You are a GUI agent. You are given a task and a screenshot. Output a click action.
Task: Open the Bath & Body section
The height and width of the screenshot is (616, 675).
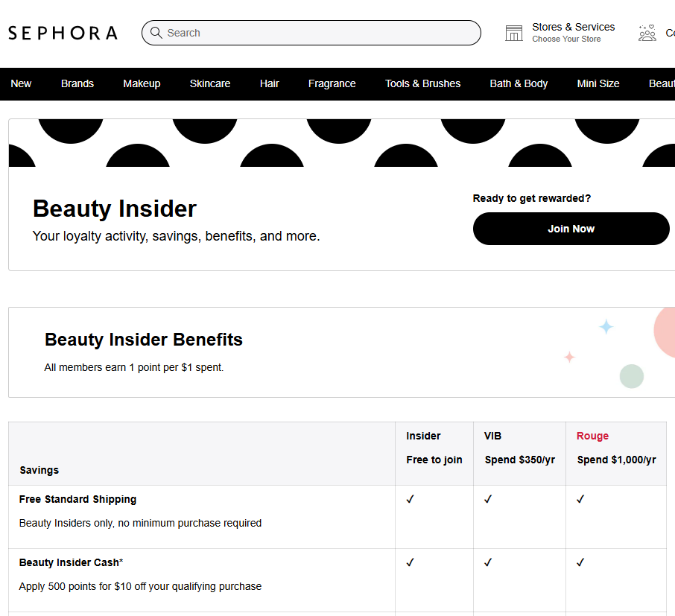pyautogui.click(x=519, y=83)
